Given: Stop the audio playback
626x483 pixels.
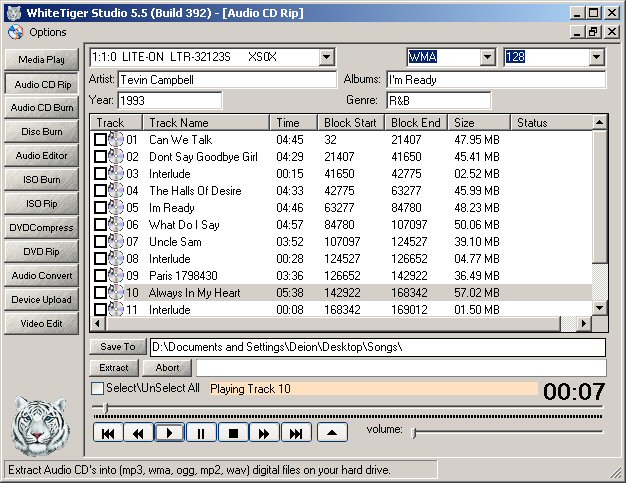Looking at the screenshot, I should [x=233, y=433].
